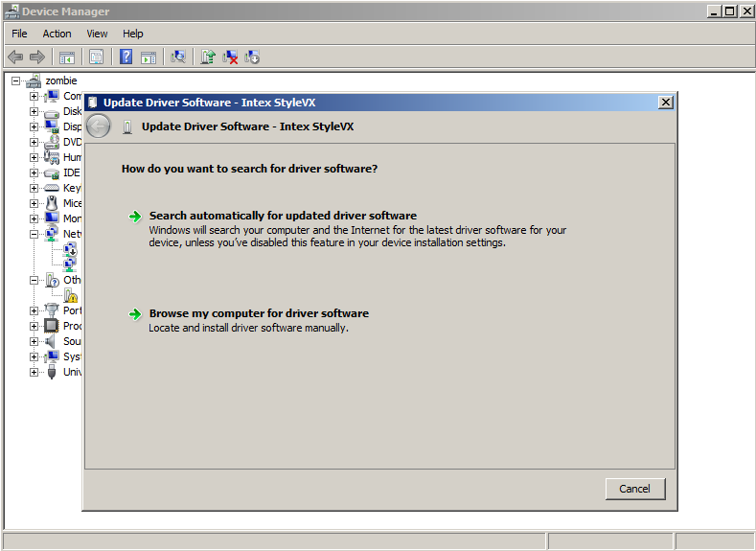Click the blue question-mark Help icon
The height and width of the screenshot is (551, 756).
tap(126, 57)
